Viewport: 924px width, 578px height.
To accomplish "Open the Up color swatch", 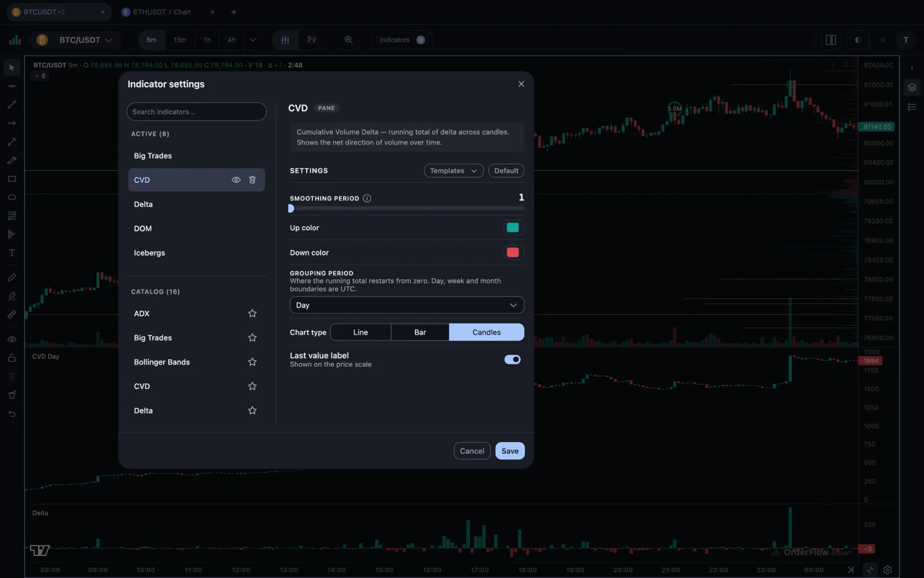I will [513, 228].
